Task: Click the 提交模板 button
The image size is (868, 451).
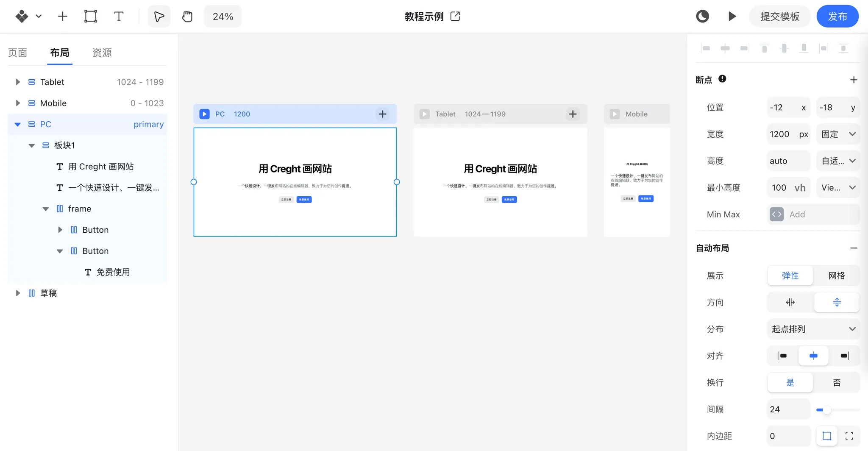Action: point(780,17)
